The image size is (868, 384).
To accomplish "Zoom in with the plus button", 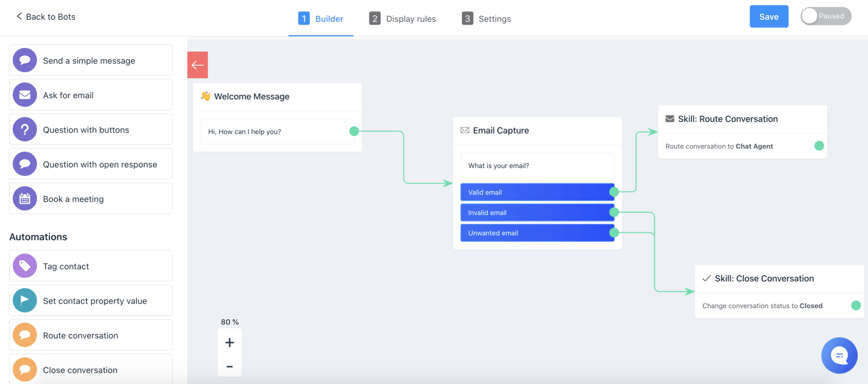I will [x=229, y=343].
